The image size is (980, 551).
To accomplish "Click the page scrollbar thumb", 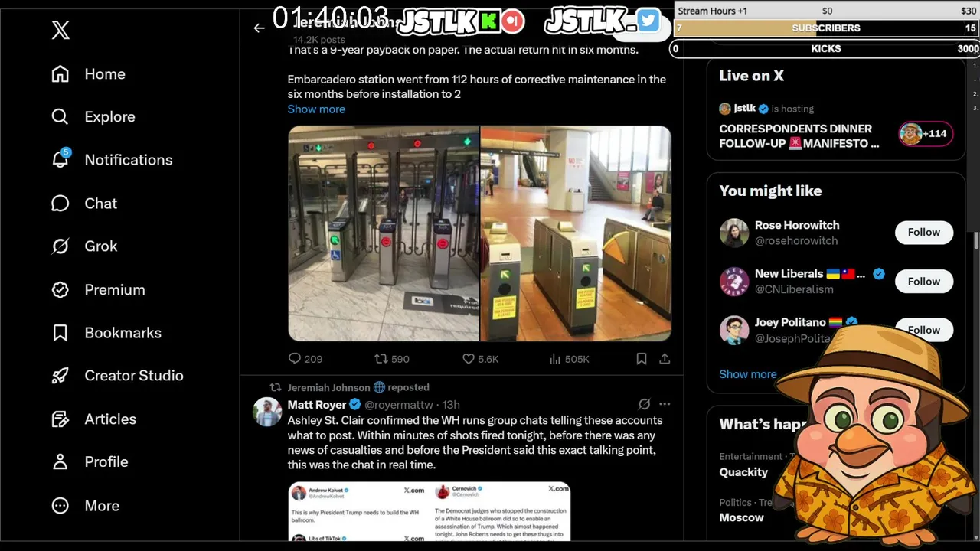I will tap(975, 240).
